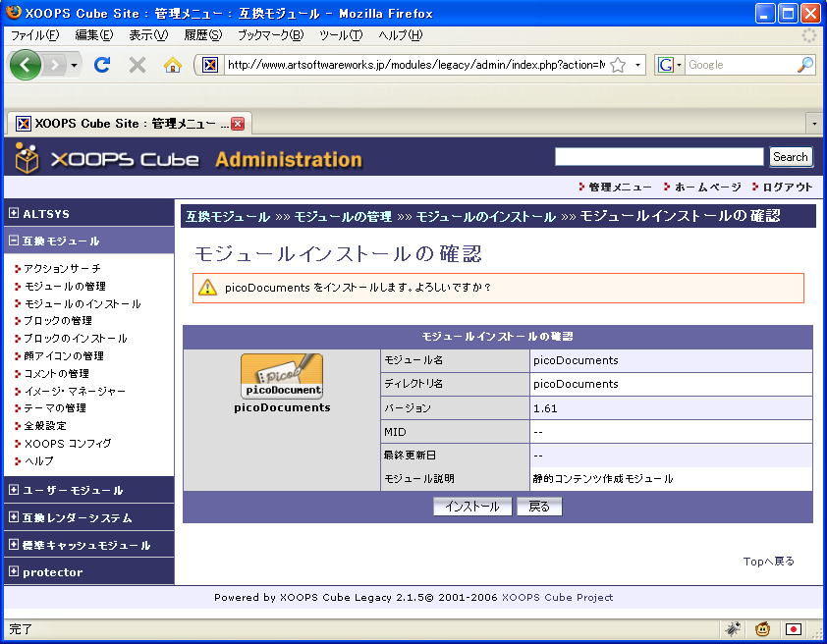Click the bug icon in status bar
This screenshot has height=644, width=827.
tap(733, 628)
